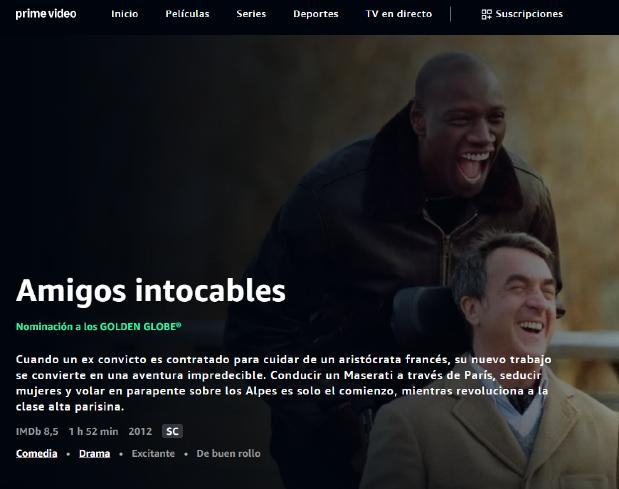The image size is (619, 489).
Task: Open the Suscripciones page
Action: 522,14
